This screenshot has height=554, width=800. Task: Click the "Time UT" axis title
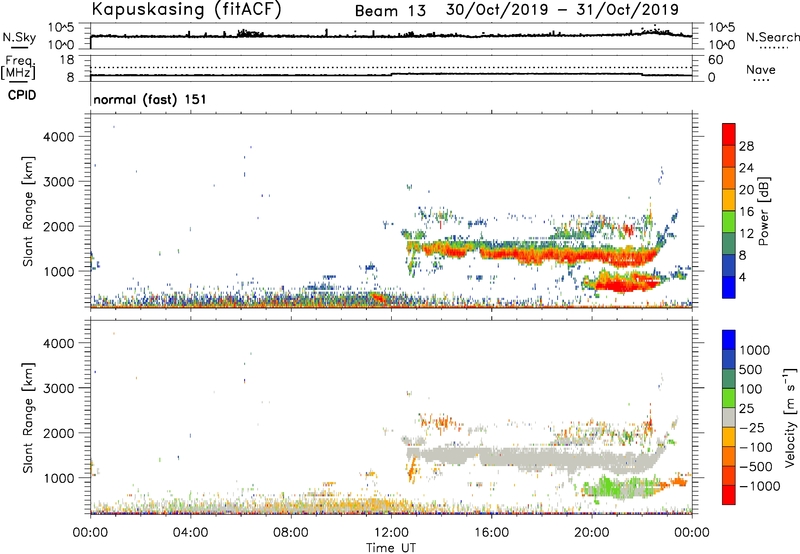[391, 548]
